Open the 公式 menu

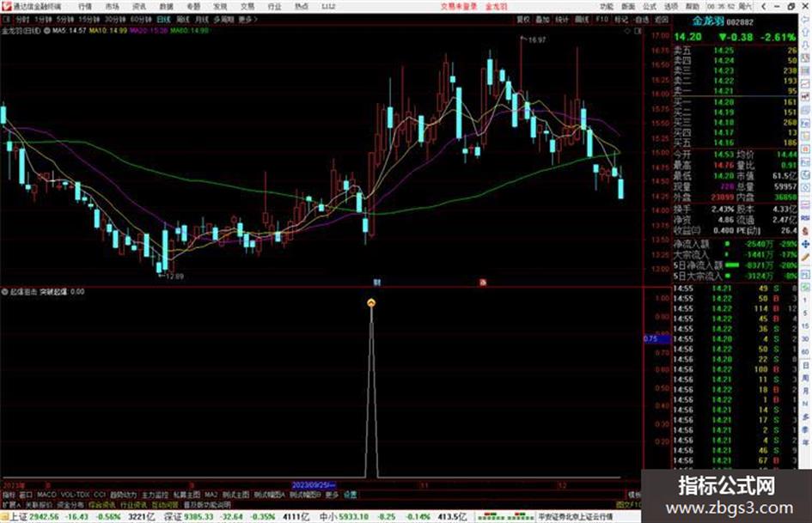pos(650,6)
